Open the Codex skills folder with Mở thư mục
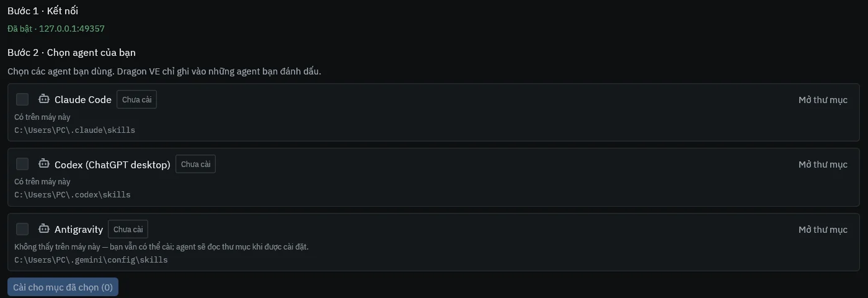This screenshot has height=298, width=868. coord(823,165)
